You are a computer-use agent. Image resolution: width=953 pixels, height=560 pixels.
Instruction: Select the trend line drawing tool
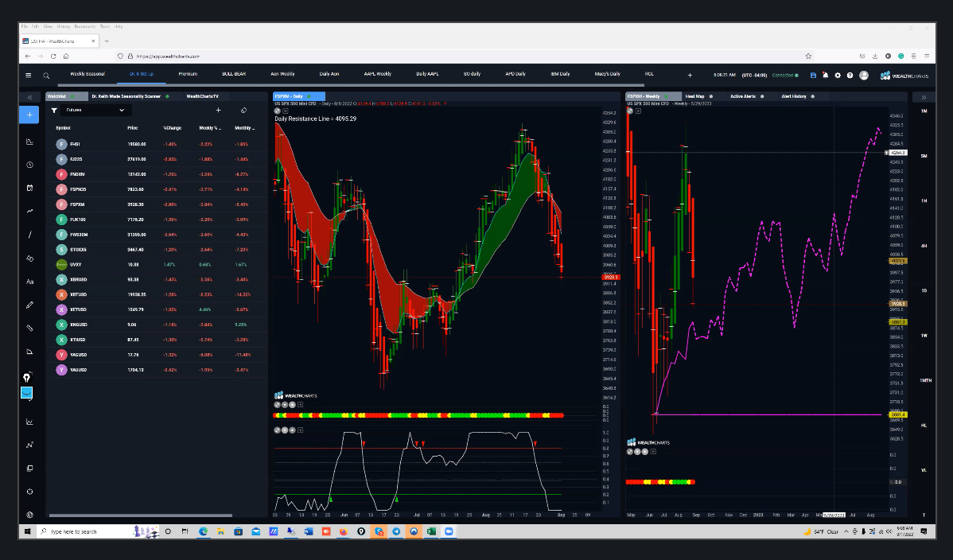pos(29,235)
